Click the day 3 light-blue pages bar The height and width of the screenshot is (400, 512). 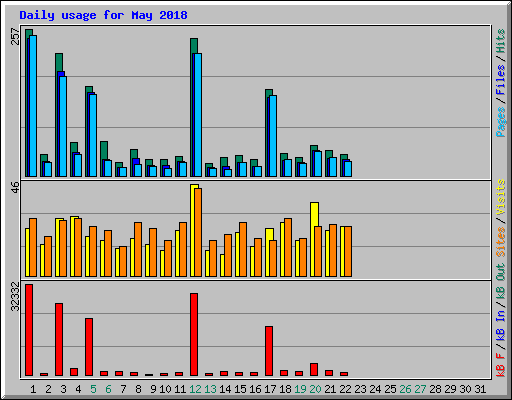pos(63,127)
